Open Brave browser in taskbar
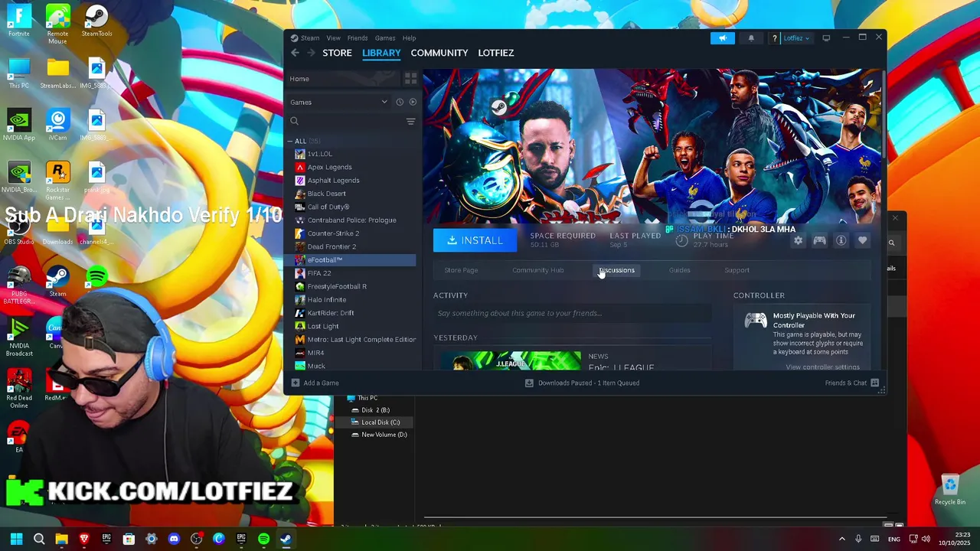The width and height of the screenshot is (980, 551). [84, 539]
